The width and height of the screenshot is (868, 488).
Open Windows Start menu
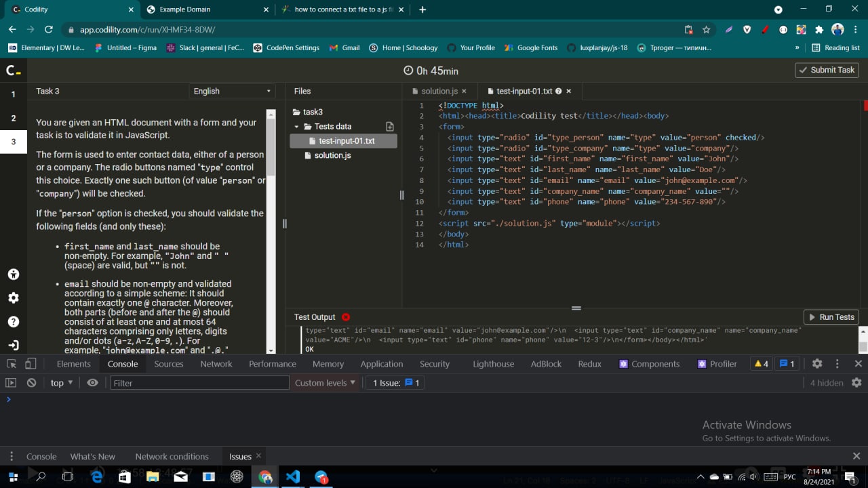point(13,476)
